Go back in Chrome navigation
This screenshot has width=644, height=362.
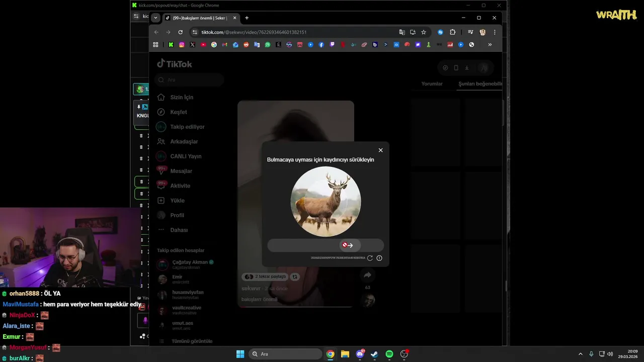156,32
